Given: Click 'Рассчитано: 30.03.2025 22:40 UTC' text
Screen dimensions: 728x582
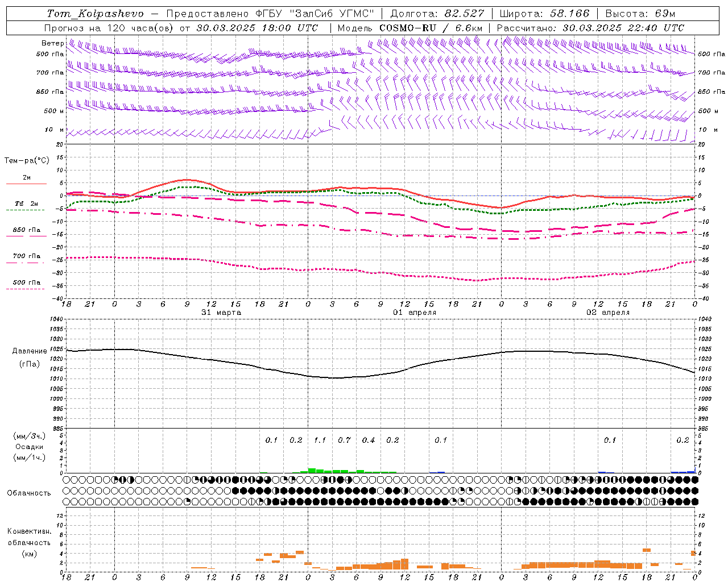Looking at the screenshot, I should click(x=590, y=28).
